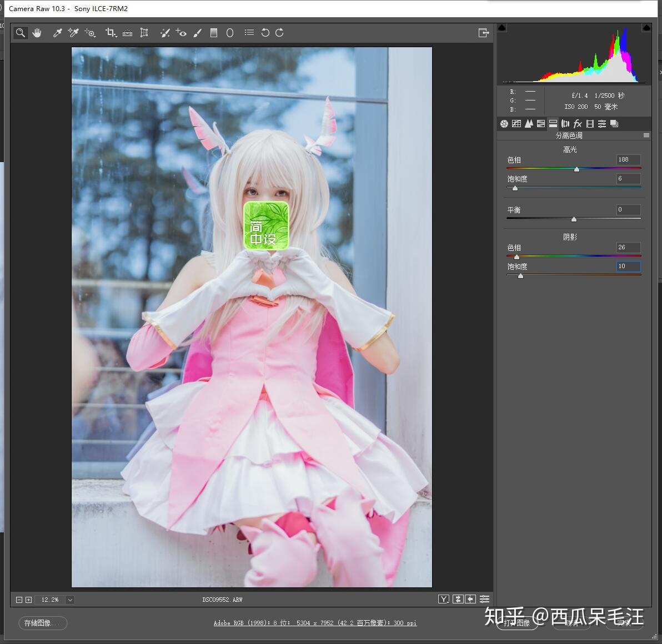The height and width of the screenshot is (644, 662).
Task: Click the 打开图像 open image button
Action: tap(516, 623)
